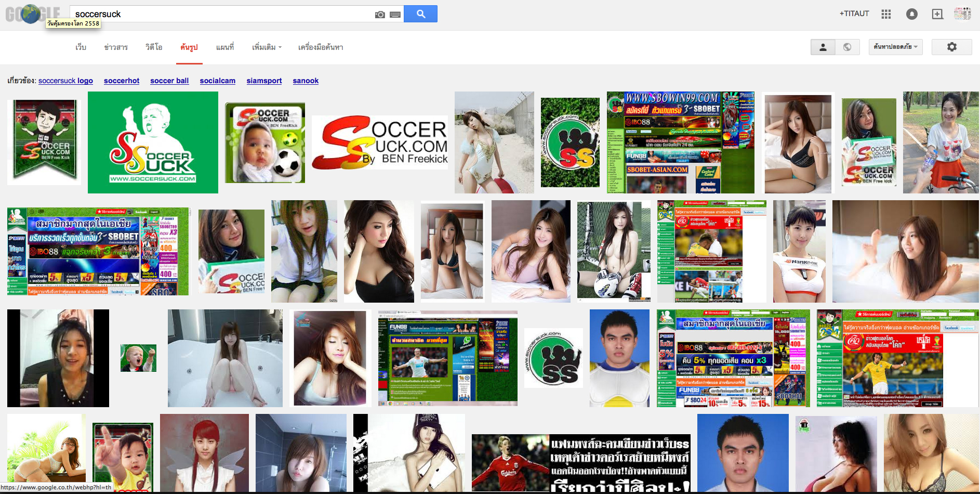980x494 pixels.
Task: Open man in blue armor costume image
Action: [x=619, y=358]
